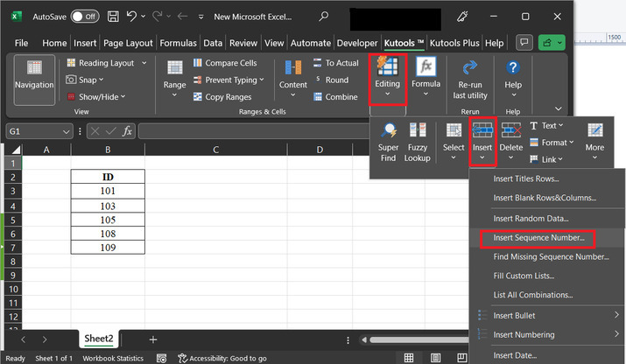Click Re-run last utility
This screenshot has height=364, width=626.
coord(470,80)
